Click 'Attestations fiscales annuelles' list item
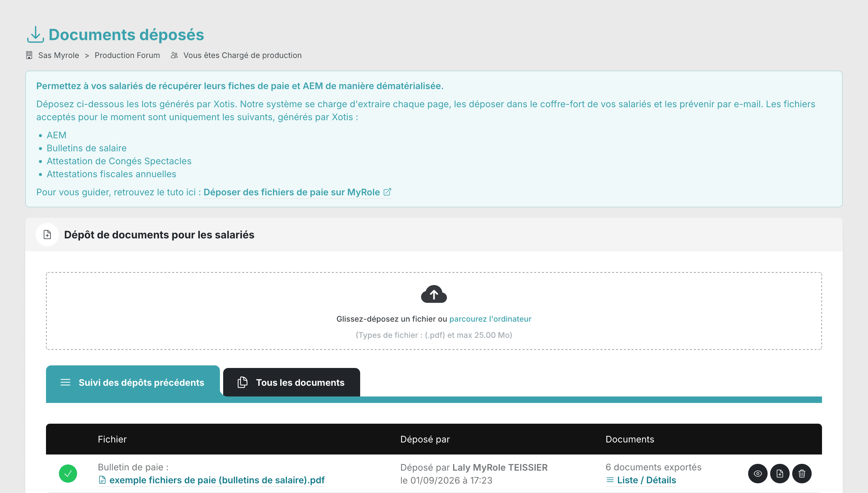The image size is (868, 493). point(111,174)
